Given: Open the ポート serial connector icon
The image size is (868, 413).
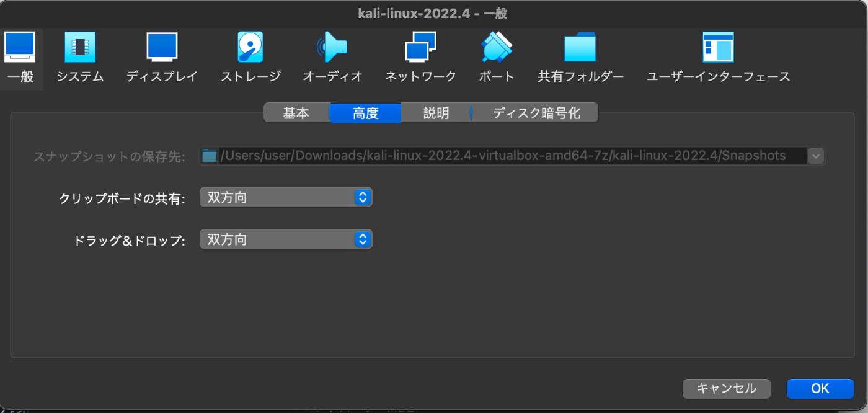Looking at the screenshot, I should pyautogui.click(x=497, y=48).
